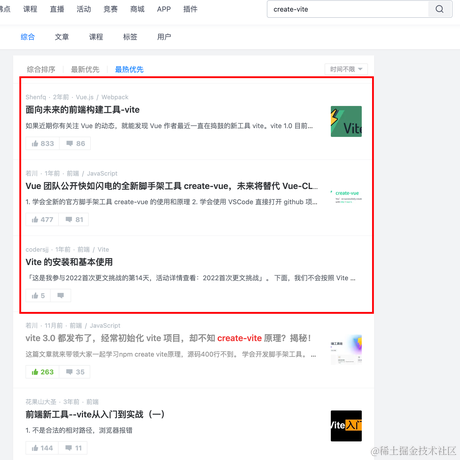Click the summary text starting 如果近期你有关注 Vue

coord(169,126)
